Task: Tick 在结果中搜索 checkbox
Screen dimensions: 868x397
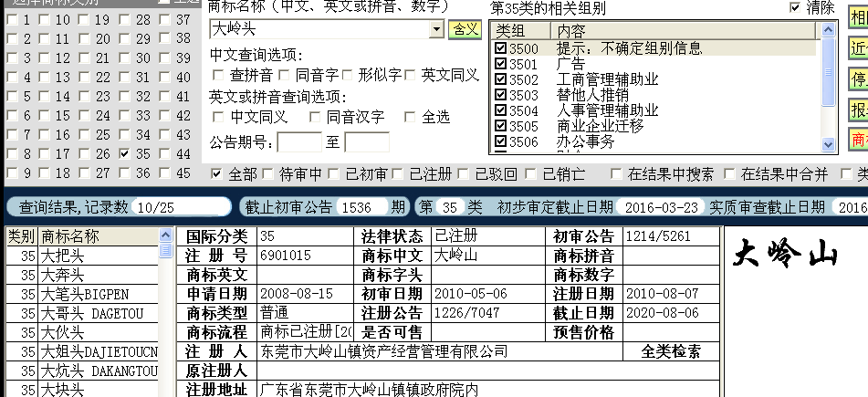Action: tap(616, 174)
